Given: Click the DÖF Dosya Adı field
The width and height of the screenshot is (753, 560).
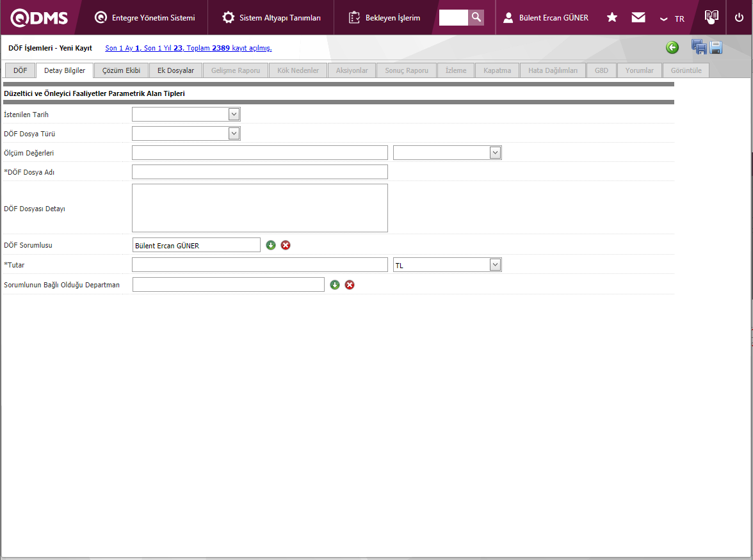Looking at the screenshot, I should pos(260,172).
